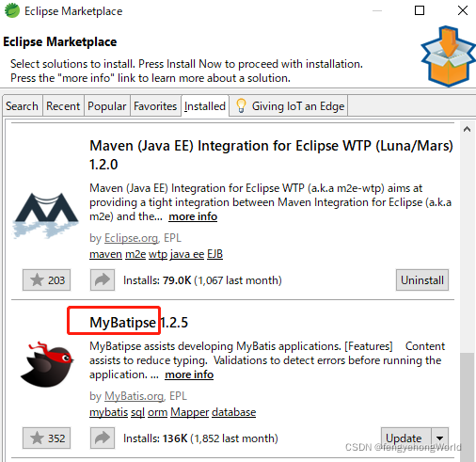Click the Maven m2e-wtp logo thumbnail
The height and width of the screenshot is (462, 476).
click(x=46, y=215)
